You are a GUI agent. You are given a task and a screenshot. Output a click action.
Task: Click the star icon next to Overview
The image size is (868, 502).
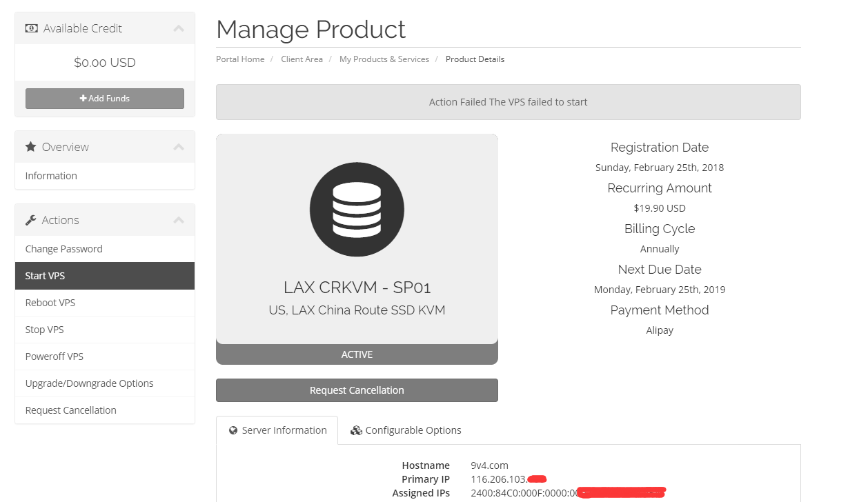click(x=31, y=147)
